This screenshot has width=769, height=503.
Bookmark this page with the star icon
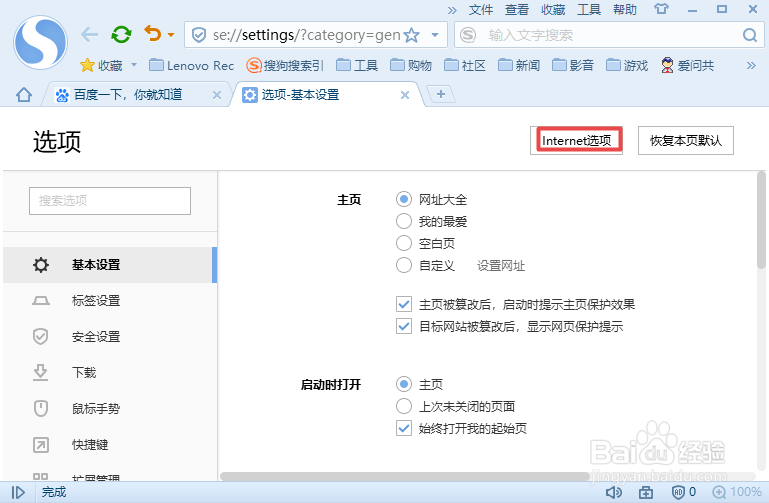411,35
